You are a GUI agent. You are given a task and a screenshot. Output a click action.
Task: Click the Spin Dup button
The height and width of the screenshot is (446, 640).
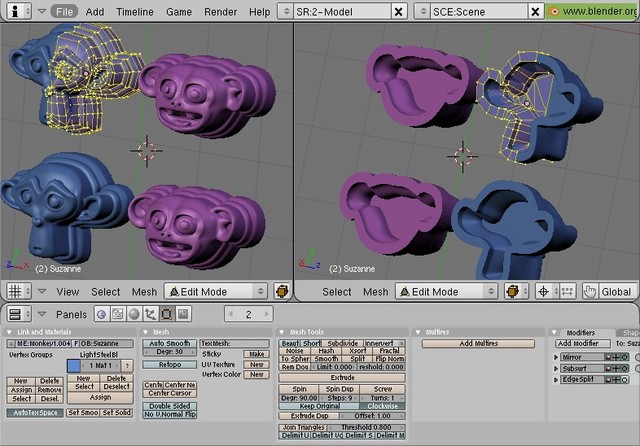pyautogui.click(x=340, y=389)
